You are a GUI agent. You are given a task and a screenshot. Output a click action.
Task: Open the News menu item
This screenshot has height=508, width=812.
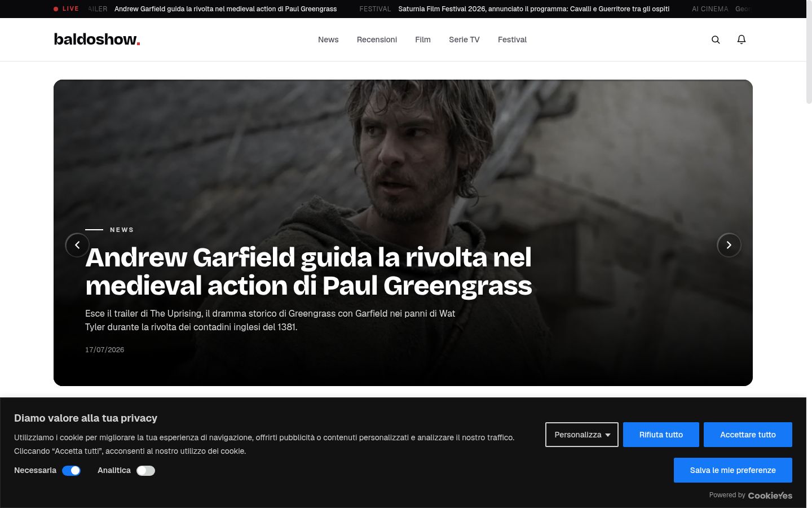[x=328, y=40]
